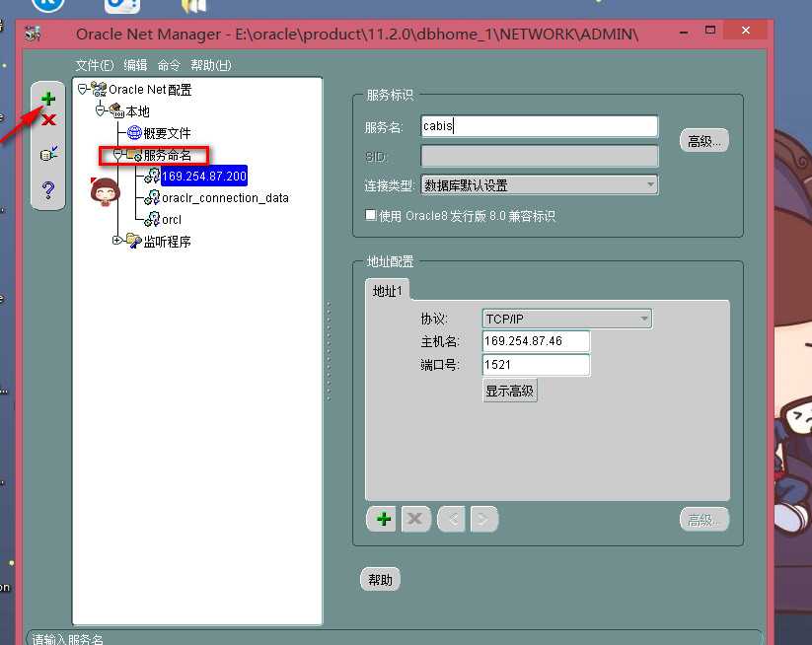The image size is (812, 645).
Task: Select the 监听程序 tree item
Action: (x=168, y=242)
